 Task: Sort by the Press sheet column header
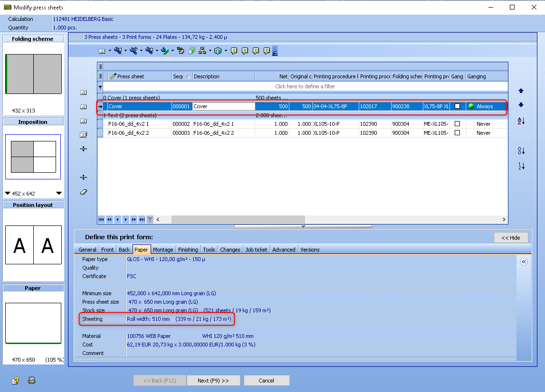(140, 76)
